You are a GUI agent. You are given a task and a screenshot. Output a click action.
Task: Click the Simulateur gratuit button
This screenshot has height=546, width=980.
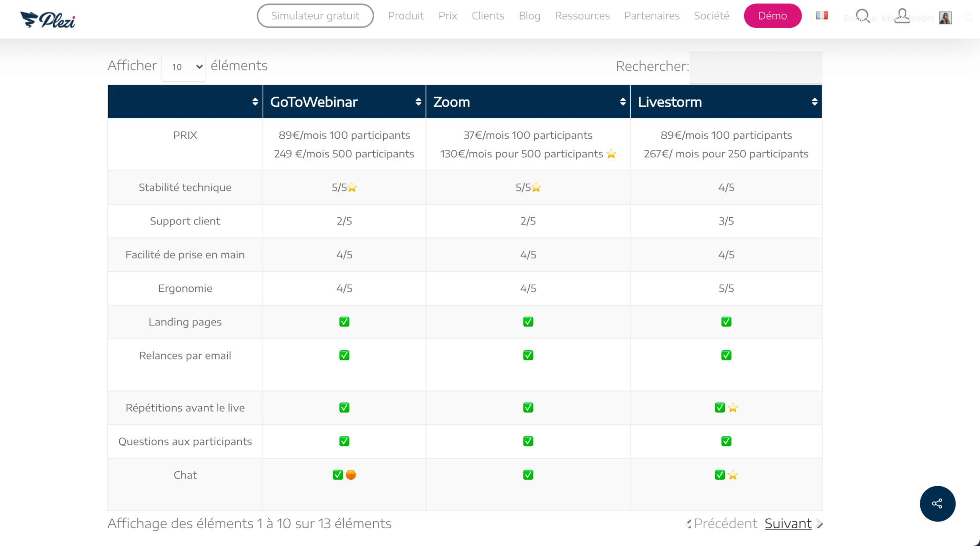[x=316, y=15]
